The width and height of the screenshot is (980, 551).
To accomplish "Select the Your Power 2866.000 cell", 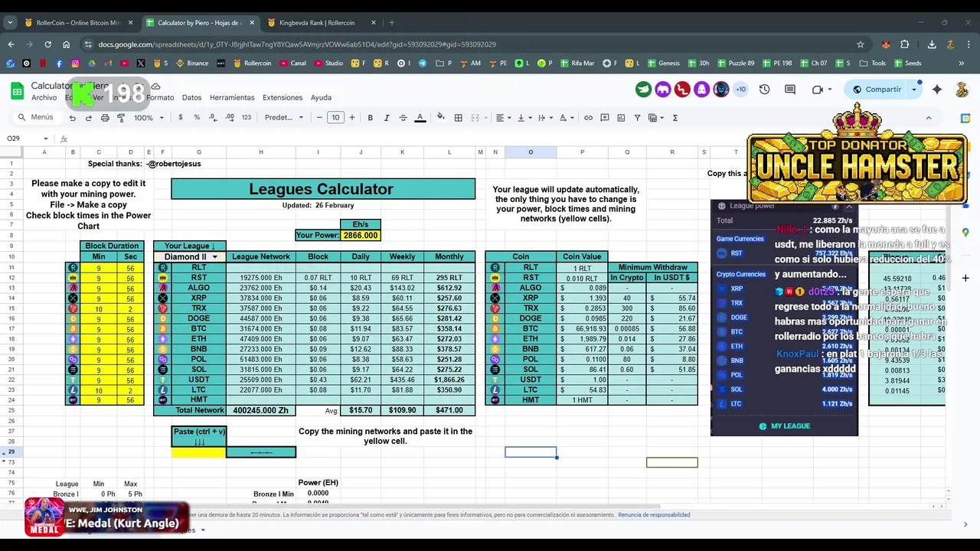I will coord(361,236).
